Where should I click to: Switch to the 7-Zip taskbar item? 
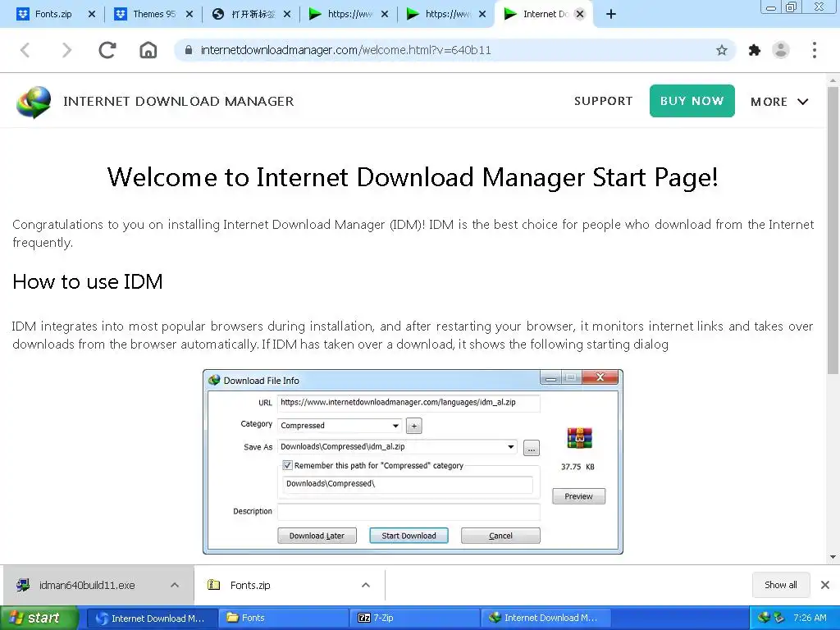coord(414,618)
